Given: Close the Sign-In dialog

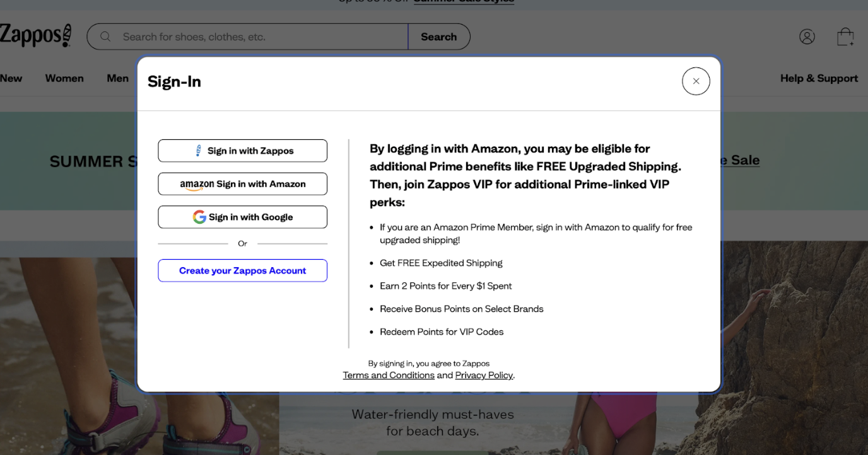Looking at the screenshot, I should pyautogui.click(x=696, y=81).
